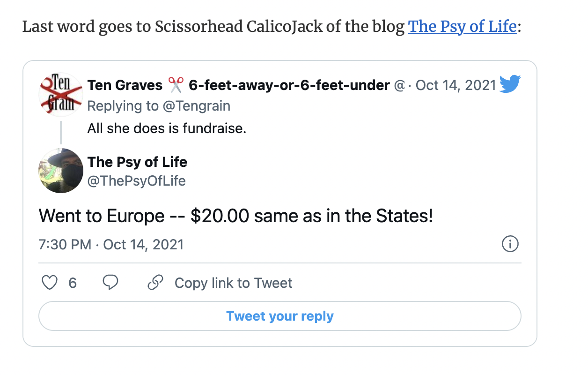Expand the tweet options with the info disclosure
Viewport: 588px width, 375px height.
coord(511,244)
